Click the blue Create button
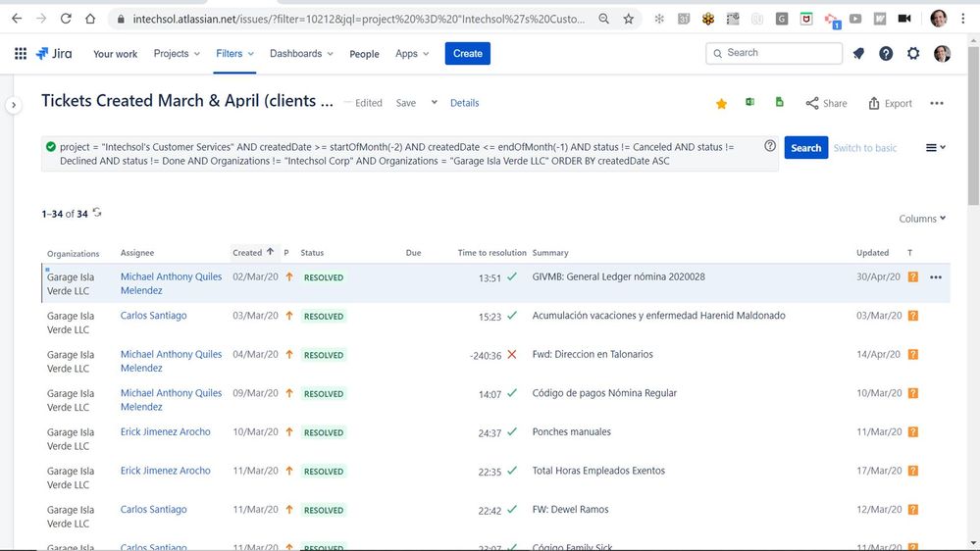The height and width of the screenshot is (551, 980). point(467,54)
